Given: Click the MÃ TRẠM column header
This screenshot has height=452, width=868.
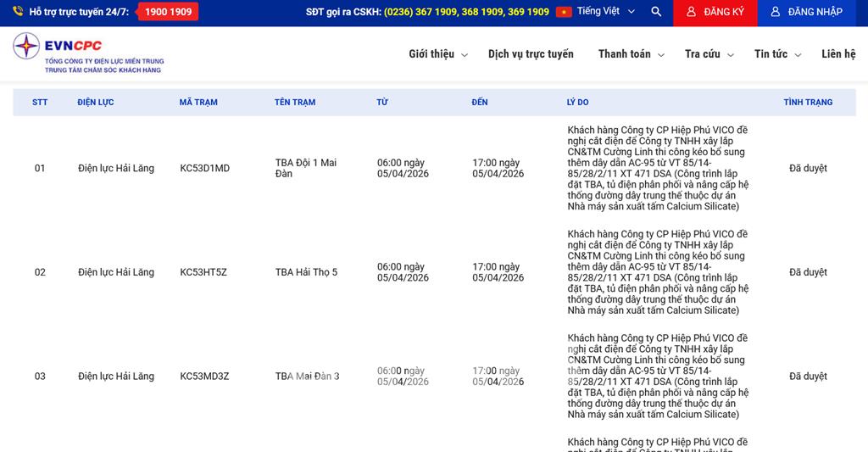Looking at the screenshot, I should click(198, 103).
